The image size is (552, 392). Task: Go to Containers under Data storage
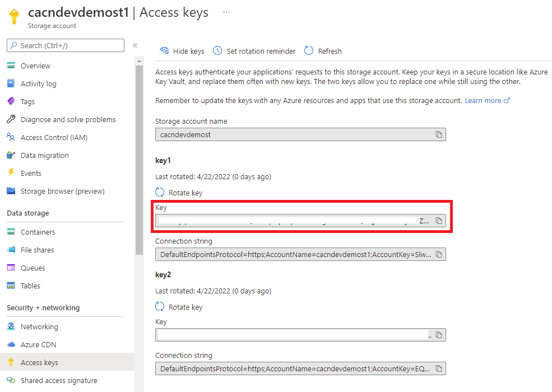(x=38, y=232)
